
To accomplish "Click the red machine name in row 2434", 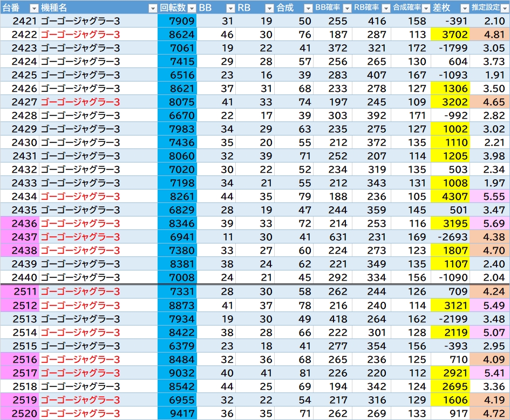I will tap(80, 197).
